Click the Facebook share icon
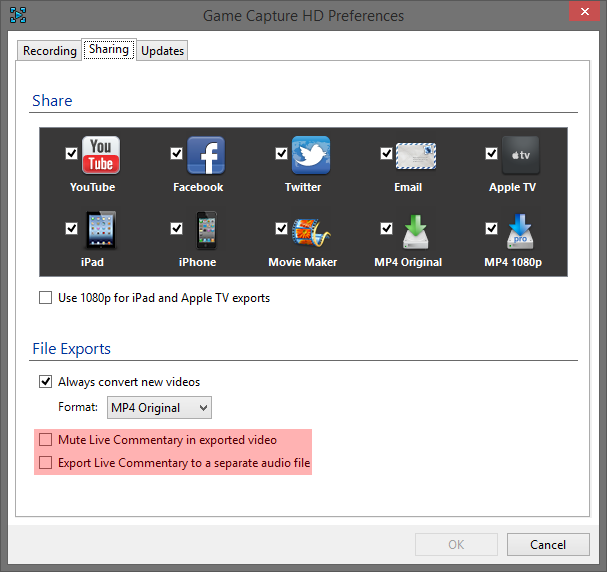Viewport: 607px width, 572px height. tap(206, 156)
